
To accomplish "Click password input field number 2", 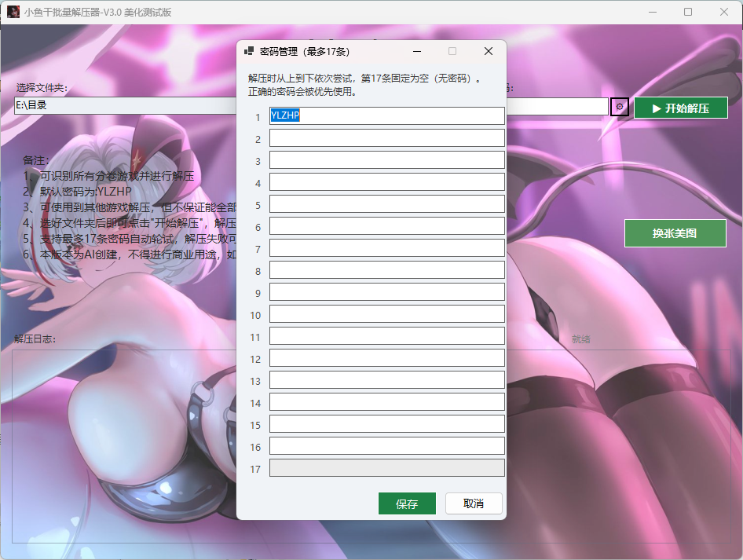I will click(387, 138).
